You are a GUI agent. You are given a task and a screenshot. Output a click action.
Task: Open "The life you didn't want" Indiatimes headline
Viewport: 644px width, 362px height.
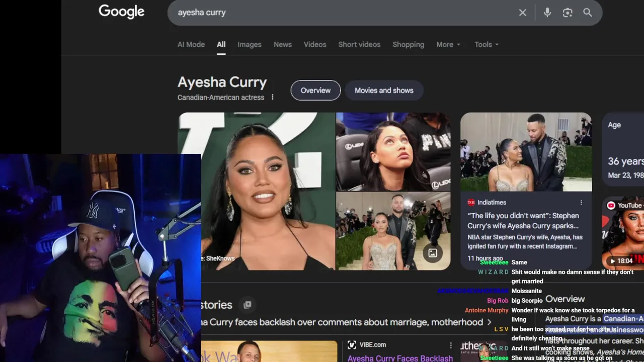[x=523, y=221]
